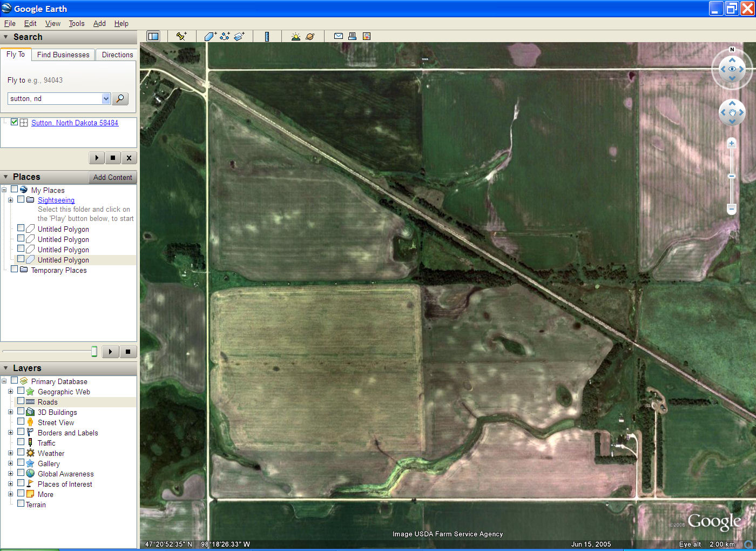This screenshot has height=551, width=756.
Task: Add a path using toolbar icon
Action: 225,36
